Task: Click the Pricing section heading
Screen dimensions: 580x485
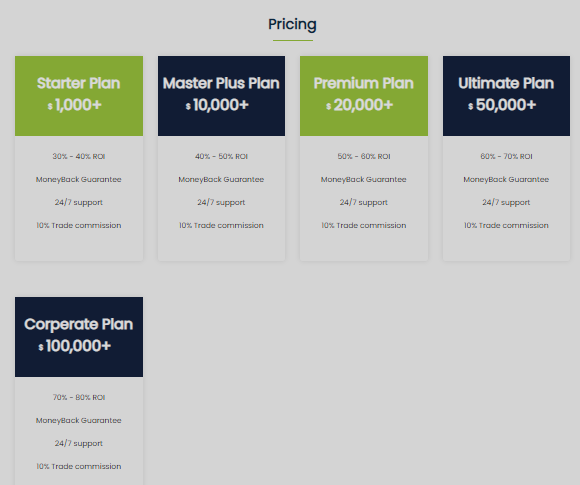Action: tap(292, 24)
